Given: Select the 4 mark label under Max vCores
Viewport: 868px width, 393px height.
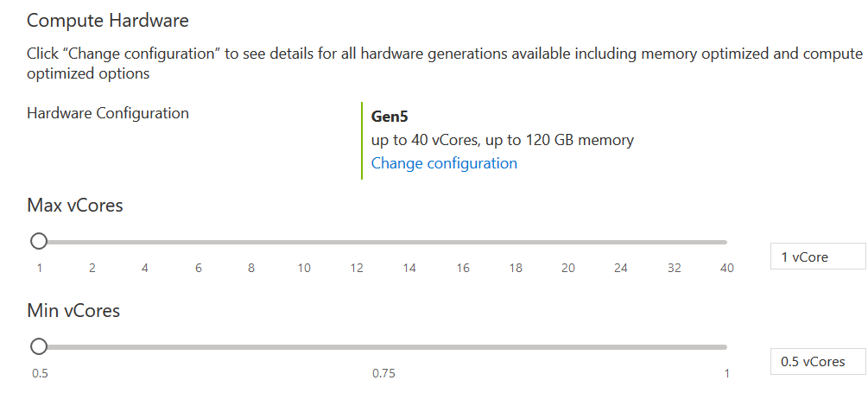Looking at the screenshot, I should (x=145, y=268).
